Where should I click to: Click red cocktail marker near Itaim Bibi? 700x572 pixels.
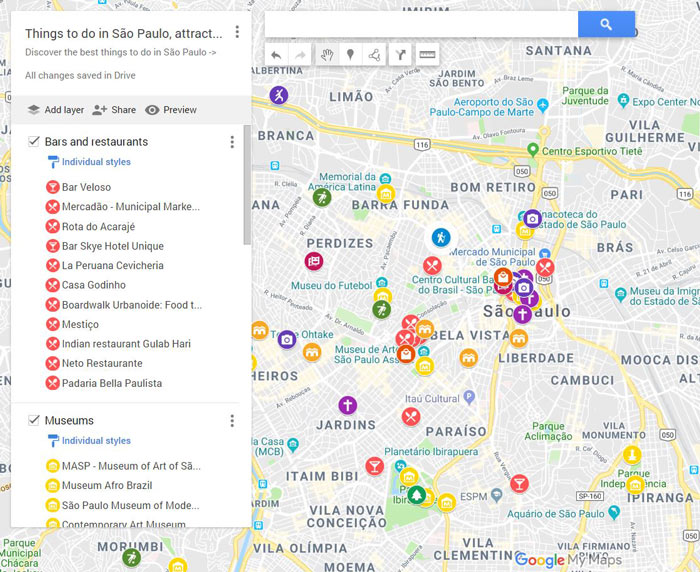point(375,466)
